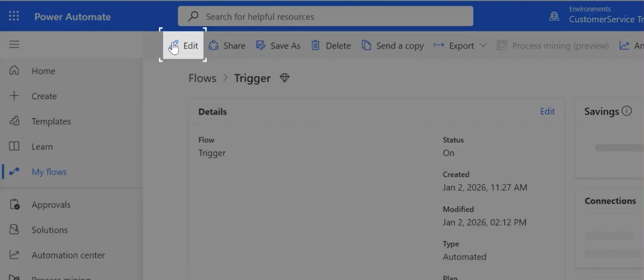644x280 pixels.
Task: Click the Connections card heading
Action: pos(610,201)
